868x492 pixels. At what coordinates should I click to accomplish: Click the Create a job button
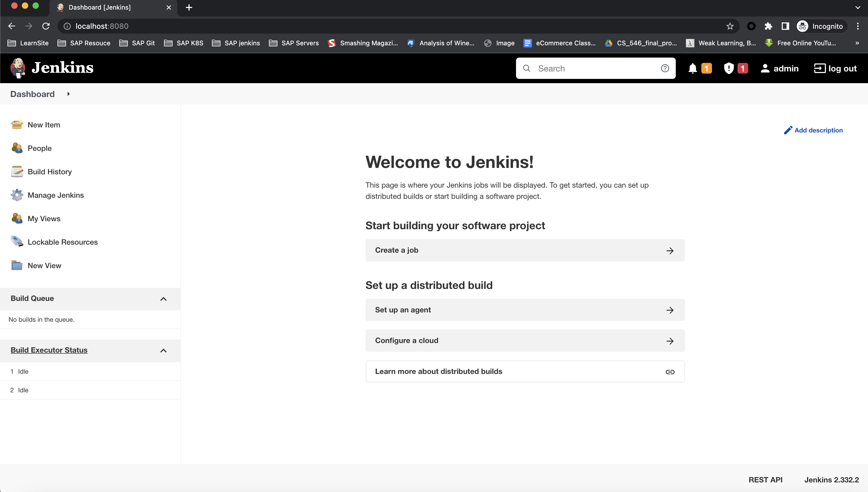coord(525,250)
